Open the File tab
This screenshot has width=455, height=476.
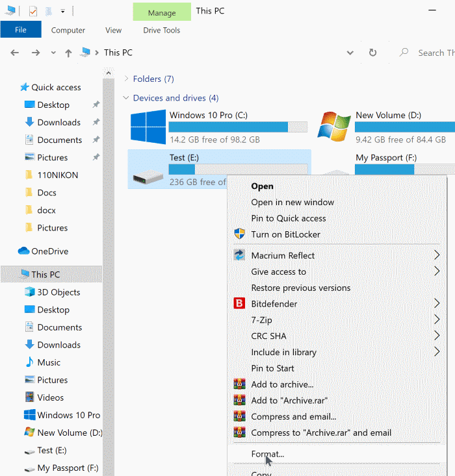click(x=21, y=30)
